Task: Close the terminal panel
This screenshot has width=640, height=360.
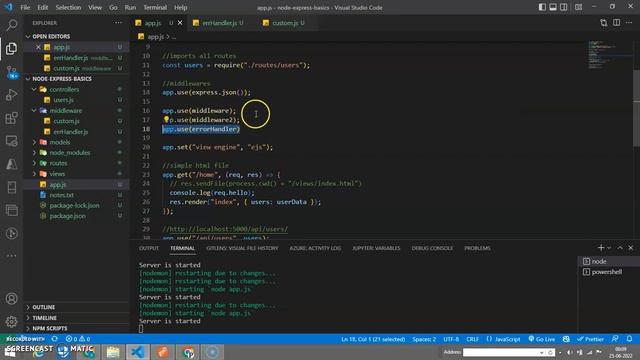Action: (x=631, y=248)
